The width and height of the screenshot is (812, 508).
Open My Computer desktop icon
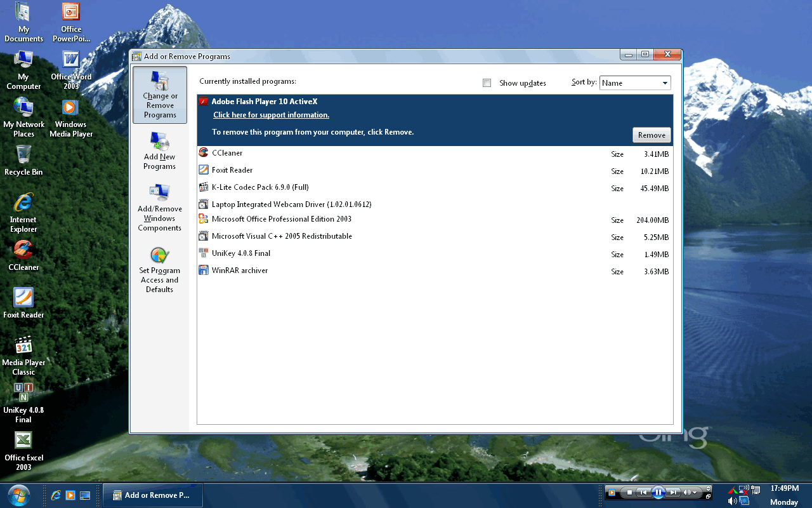pos(23,70)
